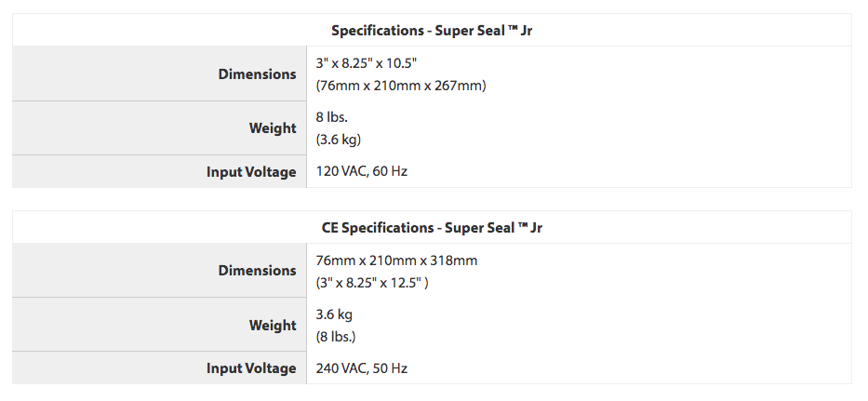Image resolution: width=868 pixels, height=401 pixels.
Task: Click the "8 lbs." value in the first table
Action: click(333, 117)
